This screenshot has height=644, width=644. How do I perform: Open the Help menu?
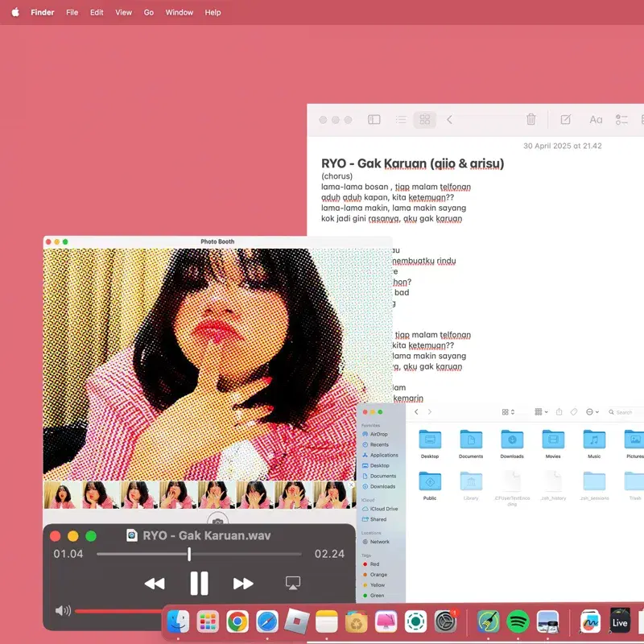[x=213, y=12]
